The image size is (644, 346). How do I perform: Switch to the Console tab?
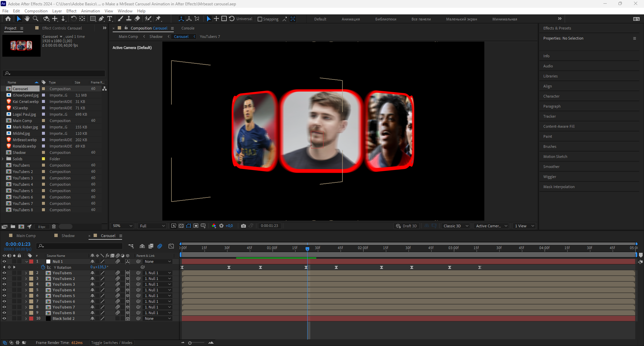[x=188, y=28]
